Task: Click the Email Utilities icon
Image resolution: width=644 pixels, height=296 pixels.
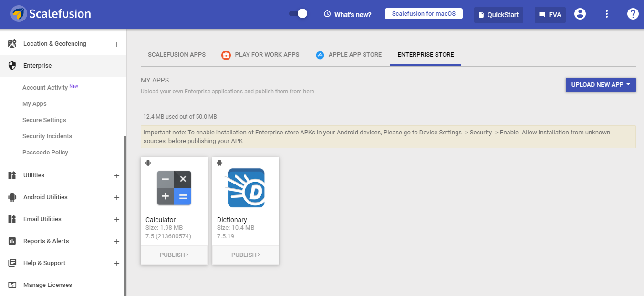Action: 12,219
